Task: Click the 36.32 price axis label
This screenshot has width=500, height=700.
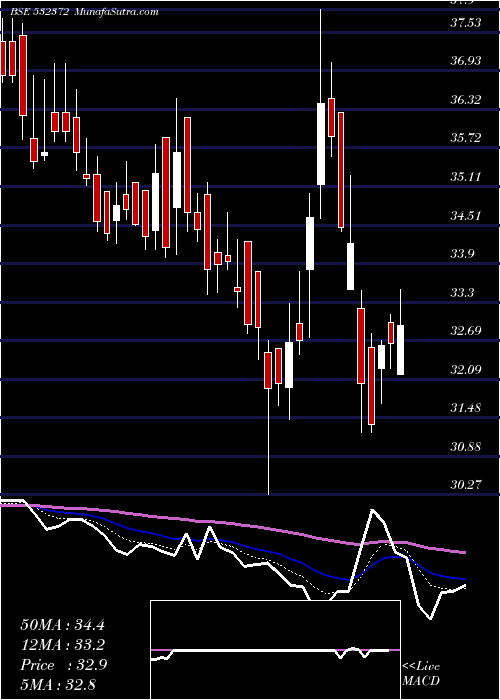Action: pyautogui.click(x=466, y=99)
